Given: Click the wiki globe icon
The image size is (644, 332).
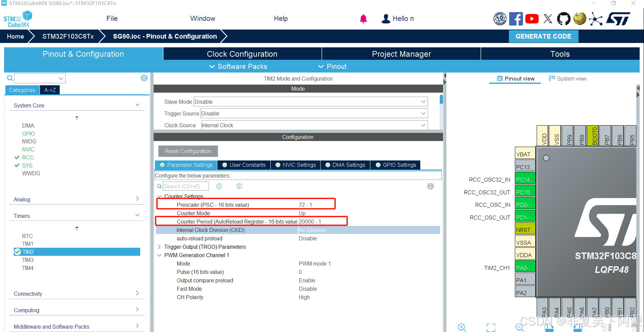Looking at the screenshot, I should pyautogui.click(x=580, y=18).
